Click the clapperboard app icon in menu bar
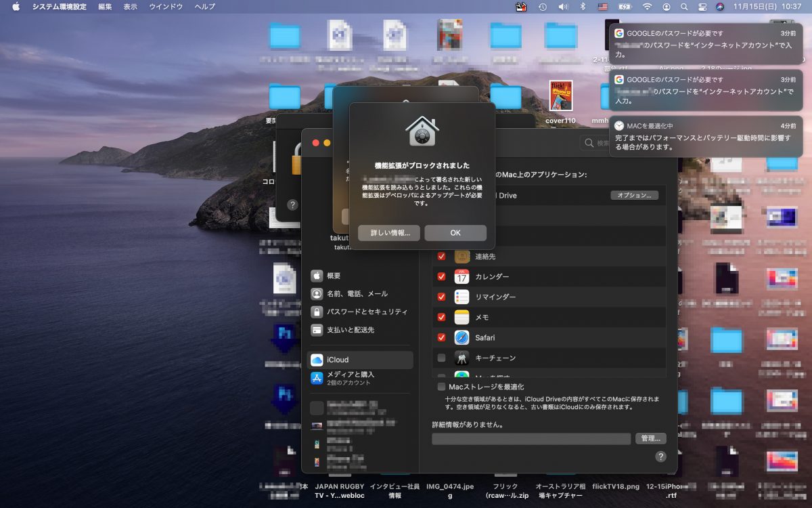812x508 pixels. 521,7
